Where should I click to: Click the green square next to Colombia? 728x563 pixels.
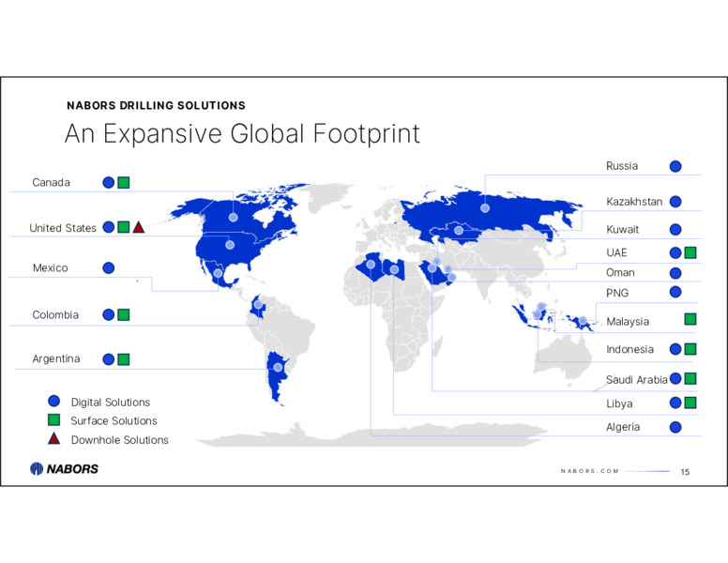point(124,315)
